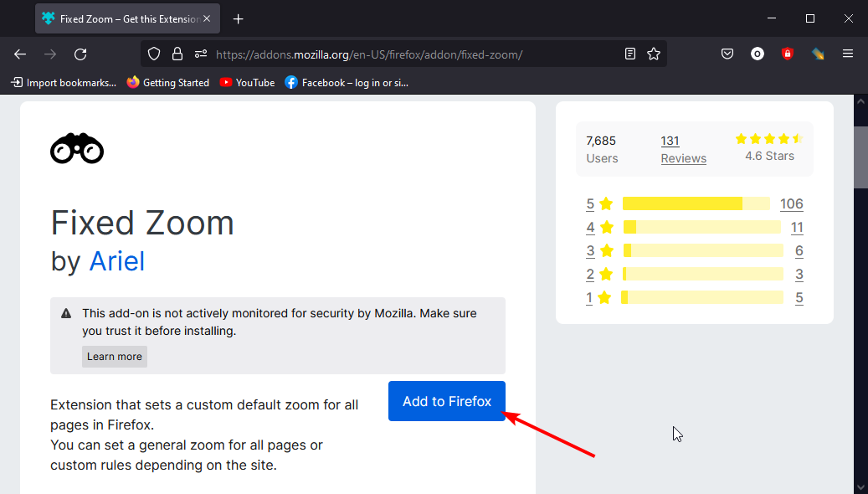The height and width of the screenshot is (494, 868).
Task: Reload the current page
Action: pyautogui.click(x=81, y=54)
